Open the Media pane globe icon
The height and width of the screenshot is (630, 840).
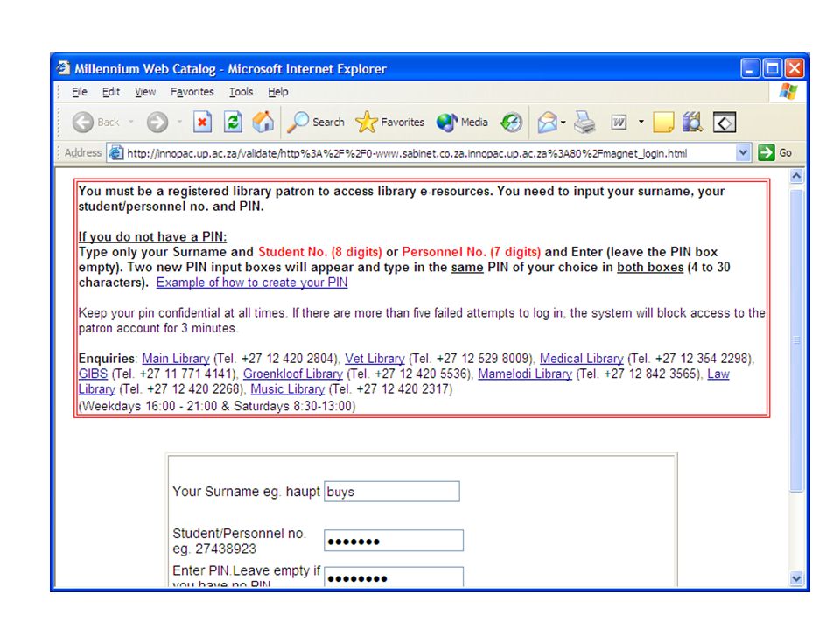pyautogui.click(x=462, y=122)
